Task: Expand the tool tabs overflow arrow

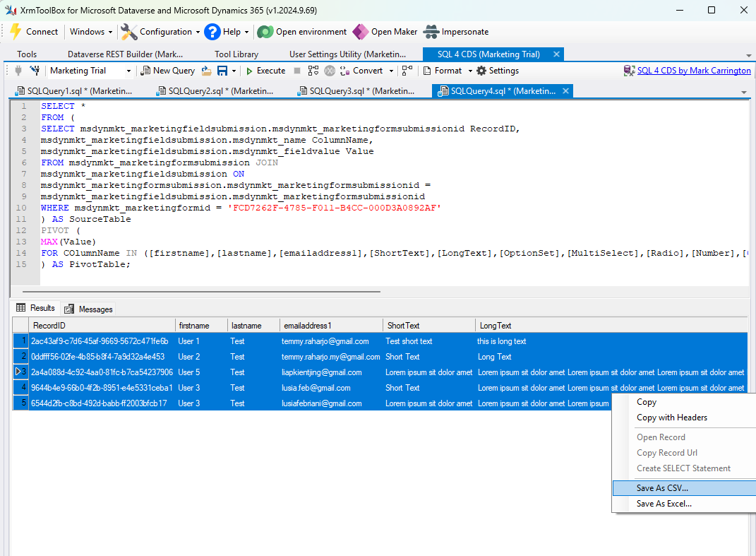Action: pyautogui.click(x=748, y=56)
